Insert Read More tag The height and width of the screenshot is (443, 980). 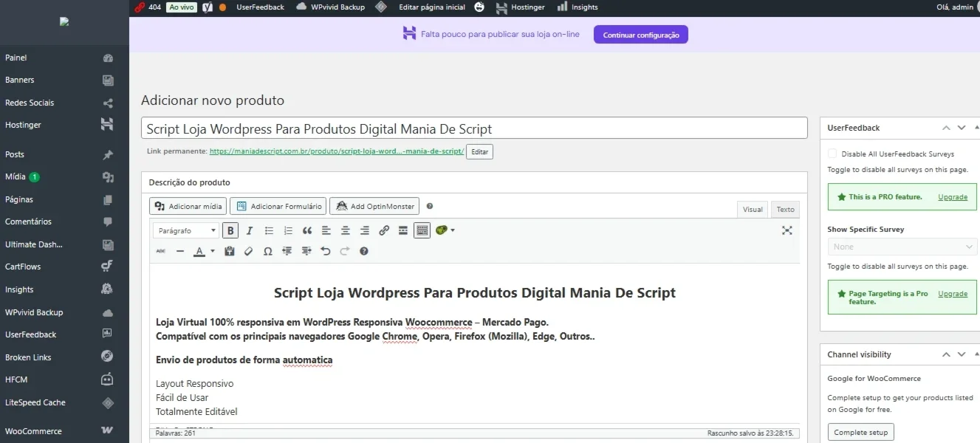click(403, 230)
